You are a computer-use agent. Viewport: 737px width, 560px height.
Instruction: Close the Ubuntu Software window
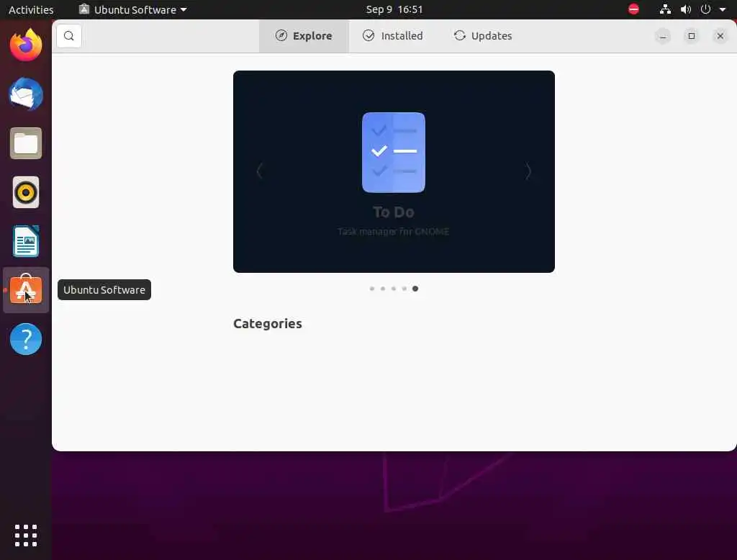(720, 36)
